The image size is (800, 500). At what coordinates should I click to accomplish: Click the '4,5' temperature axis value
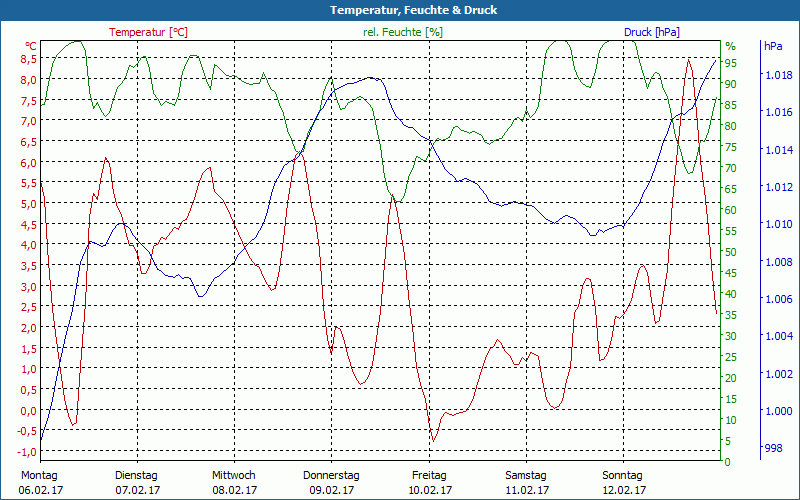29,224
